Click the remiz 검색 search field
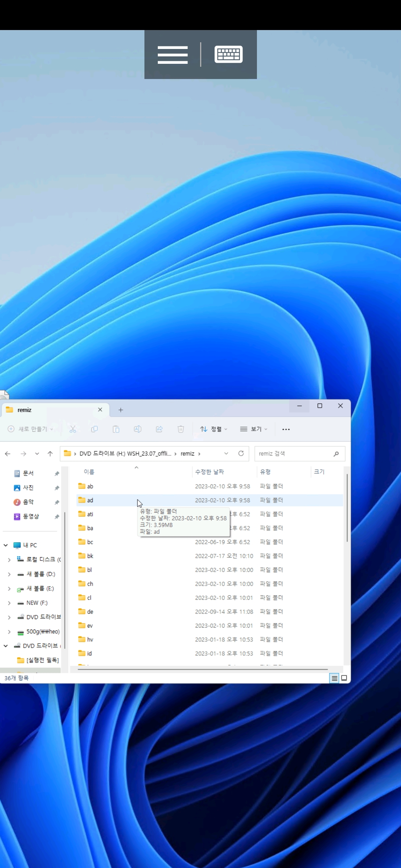The width and height of the screenshot is (401, 868). tap(300, 454)
